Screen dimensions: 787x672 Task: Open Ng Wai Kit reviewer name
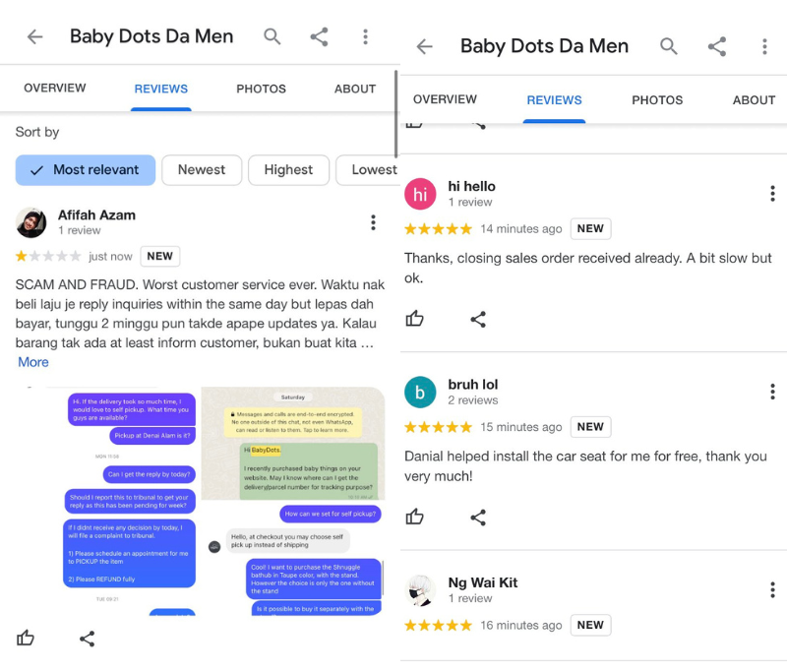tap(482, 583)
